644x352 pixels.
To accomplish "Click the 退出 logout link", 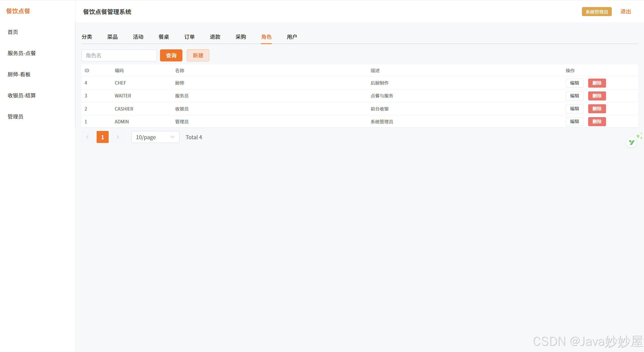I will (x=625, y=12).
